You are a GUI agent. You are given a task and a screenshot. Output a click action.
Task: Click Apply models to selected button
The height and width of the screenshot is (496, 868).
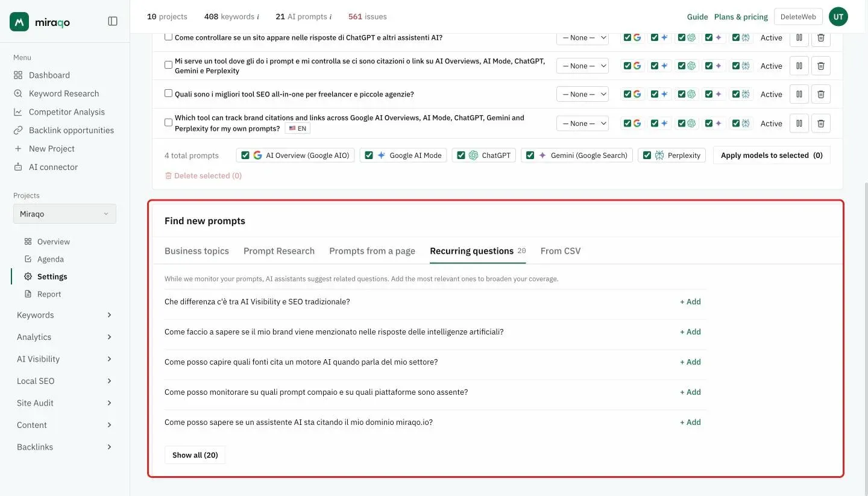click(772, 155)
